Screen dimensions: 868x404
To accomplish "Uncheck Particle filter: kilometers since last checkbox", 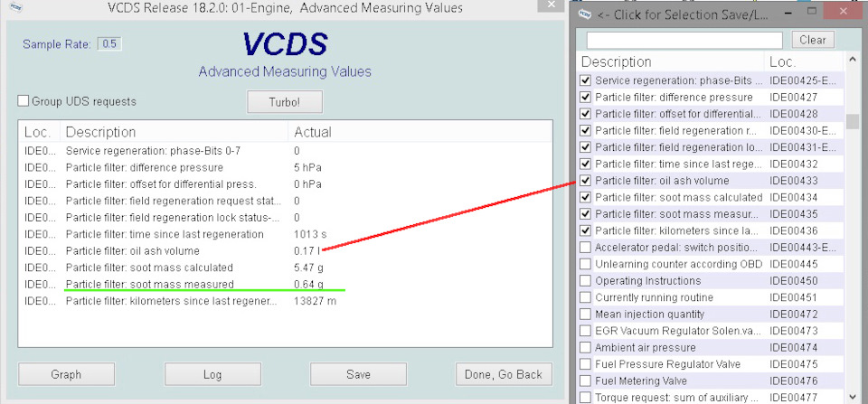I will click(x=585, y=230).
